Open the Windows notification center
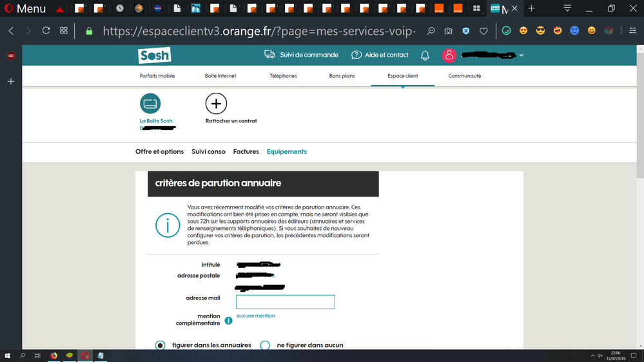 (x=634, y=356)
